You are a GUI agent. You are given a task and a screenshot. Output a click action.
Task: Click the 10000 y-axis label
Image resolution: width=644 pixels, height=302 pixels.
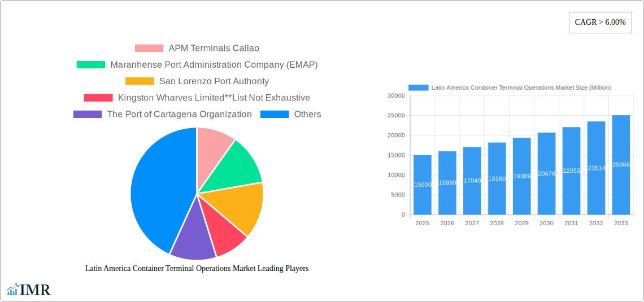pyautogui.click(x=396, y=175)
